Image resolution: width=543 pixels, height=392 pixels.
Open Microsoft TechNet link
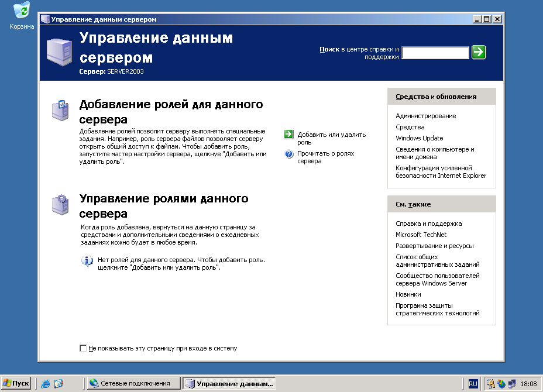point(421,235)
